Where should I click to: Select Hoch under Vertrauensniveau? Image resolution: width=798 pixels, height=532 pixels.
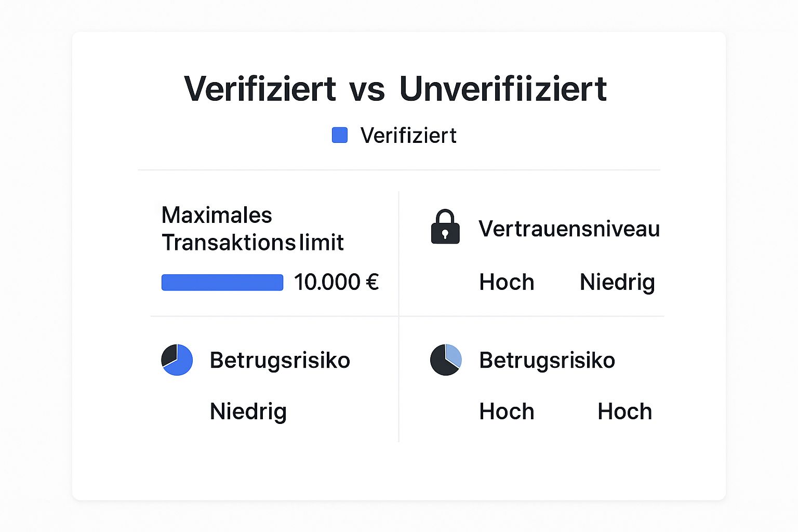click(507, 282)
